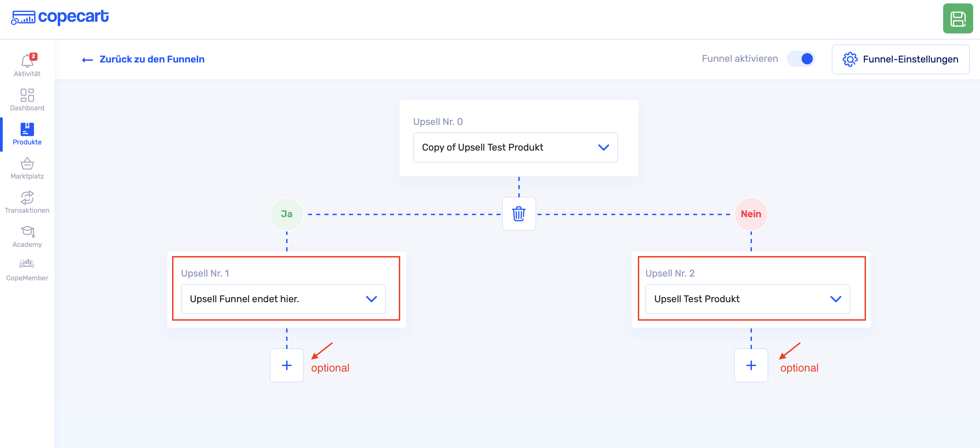Click the trash icon under Upsell Nr. 0

[x=519, y=214]
